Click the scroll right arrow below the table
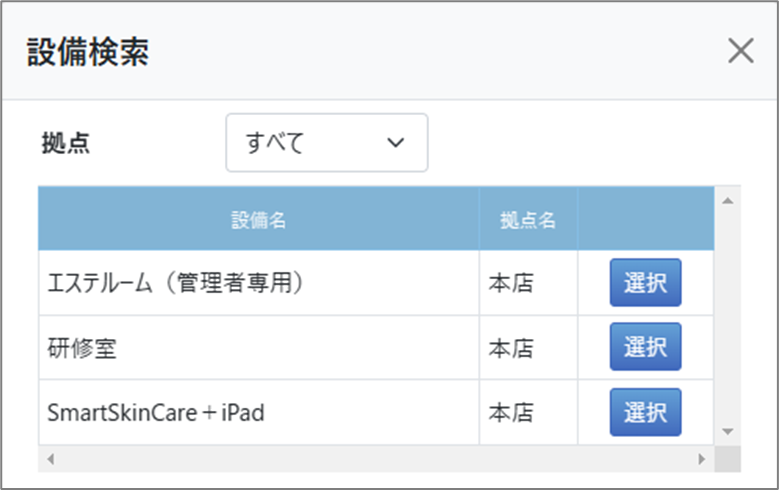The image size is (779, 490). point(703,459)
